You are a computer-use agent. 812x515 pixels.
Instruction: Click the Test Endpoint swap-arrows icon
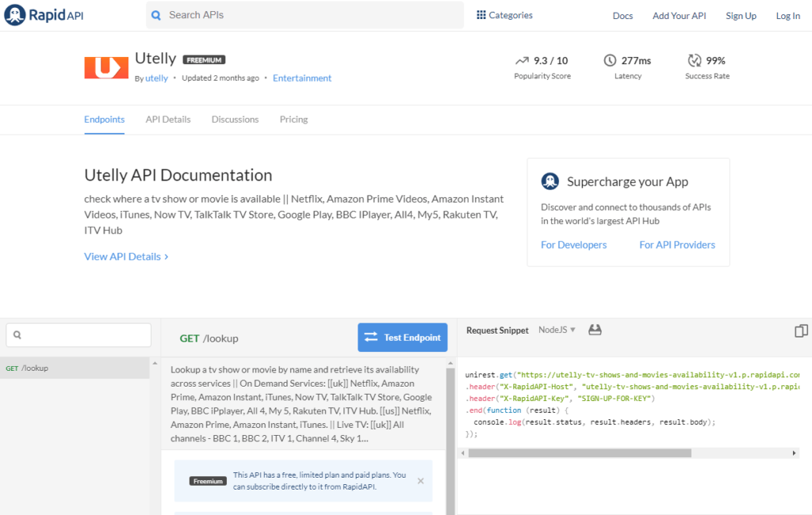(x=371, y=337)
